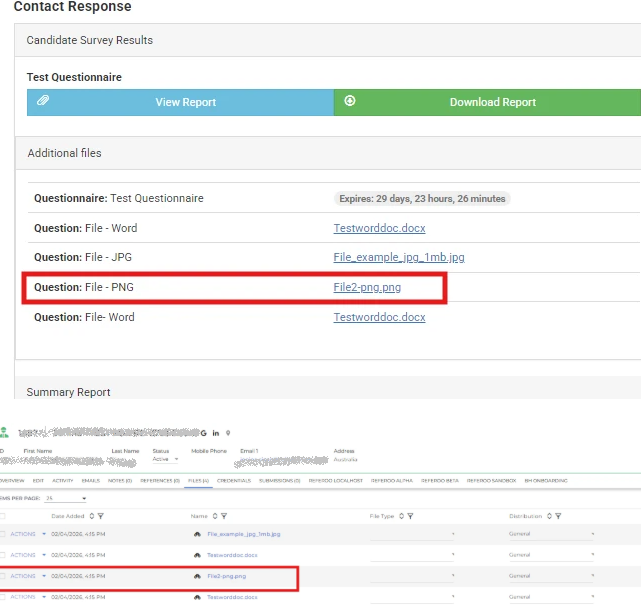Open the LinkedIn icon in candidate header

[x=216, y=433]
